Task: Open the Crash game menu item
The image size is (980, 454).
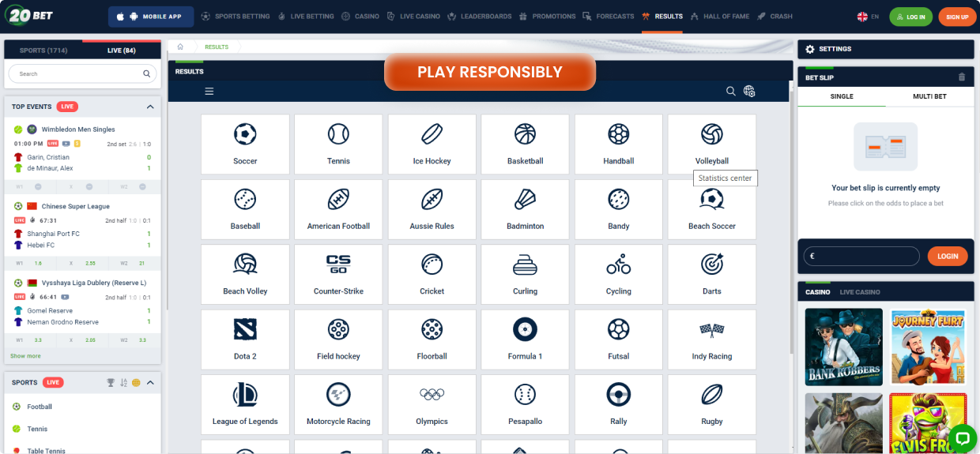Action: (x=775, y=17)
